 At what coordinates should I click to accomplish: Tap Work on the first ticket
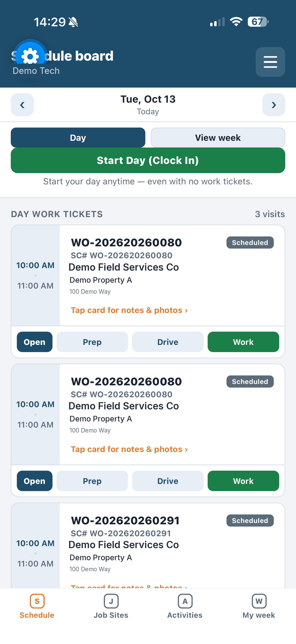243,342
